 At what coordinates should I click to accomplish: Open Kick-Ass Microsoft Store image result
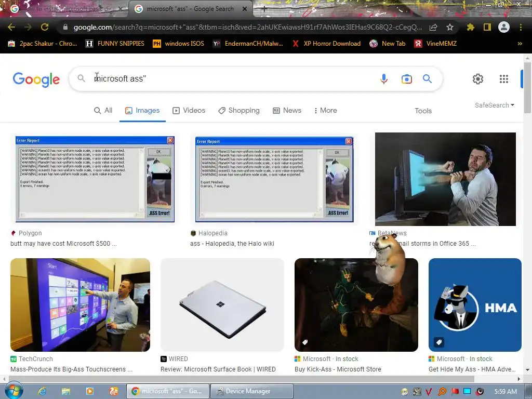tap(356, 304)
